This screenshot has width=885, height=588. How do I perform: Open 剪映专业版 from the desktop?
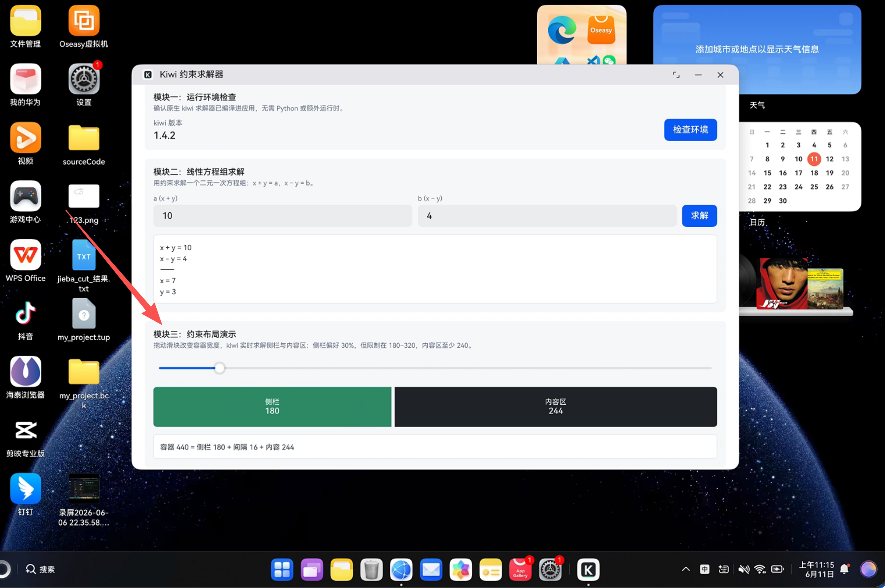click(x=25, y=431)
